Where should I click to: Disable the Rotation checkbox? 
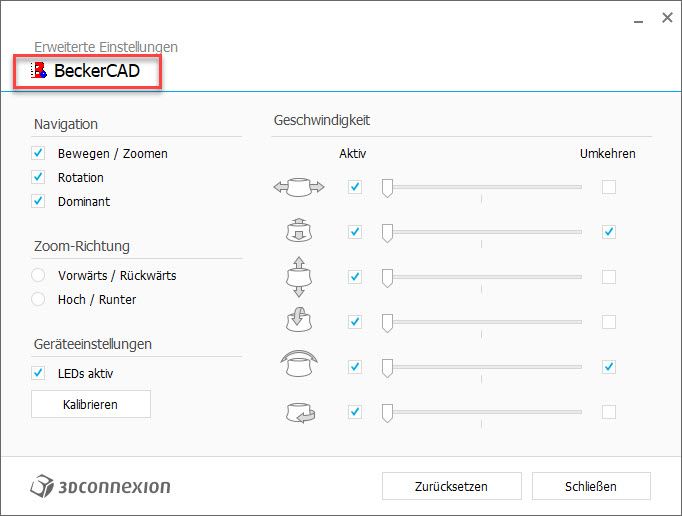(38, 177)
